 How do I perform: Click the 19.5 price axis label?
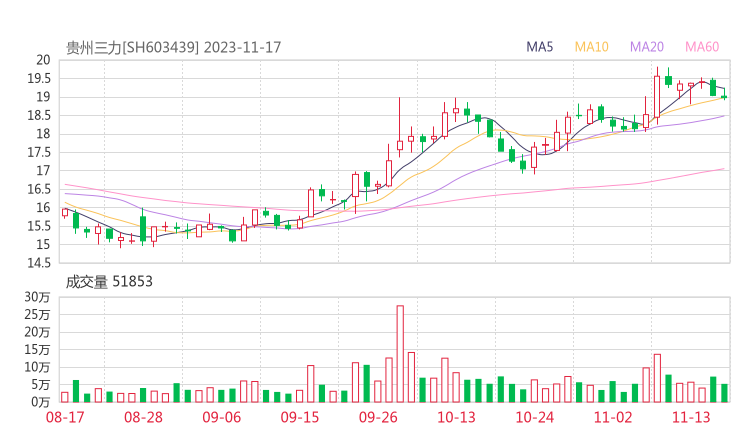click(39, 78)
